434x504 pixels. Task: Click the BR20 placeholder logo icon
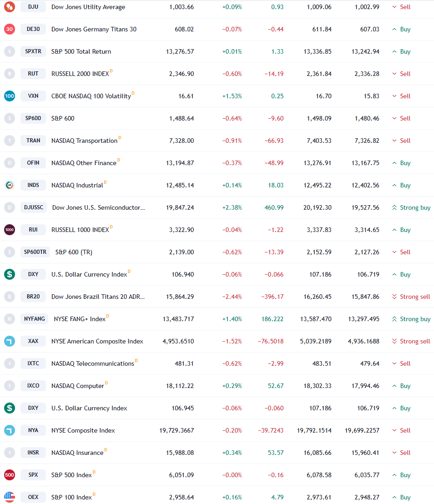tap(9, 297)
